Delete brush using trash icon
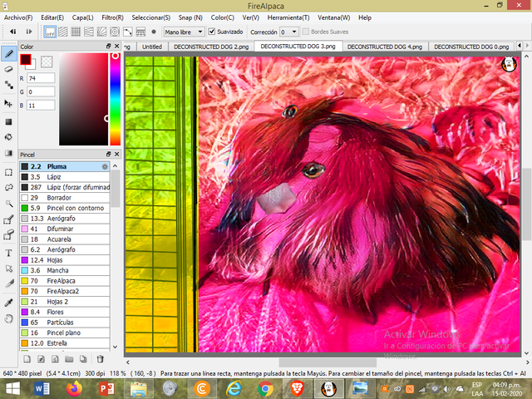Viewport: 532px width, 399px height. pos(100,359)
